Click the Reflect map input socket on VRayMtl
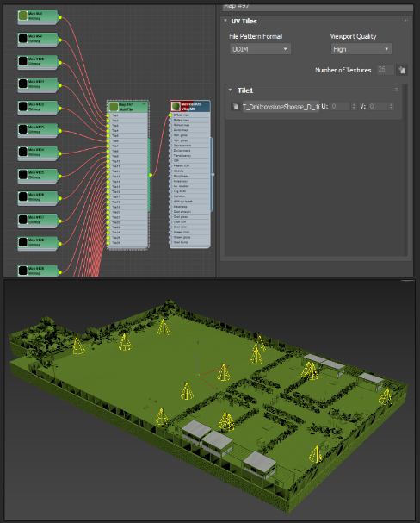 tap(170, 120)
